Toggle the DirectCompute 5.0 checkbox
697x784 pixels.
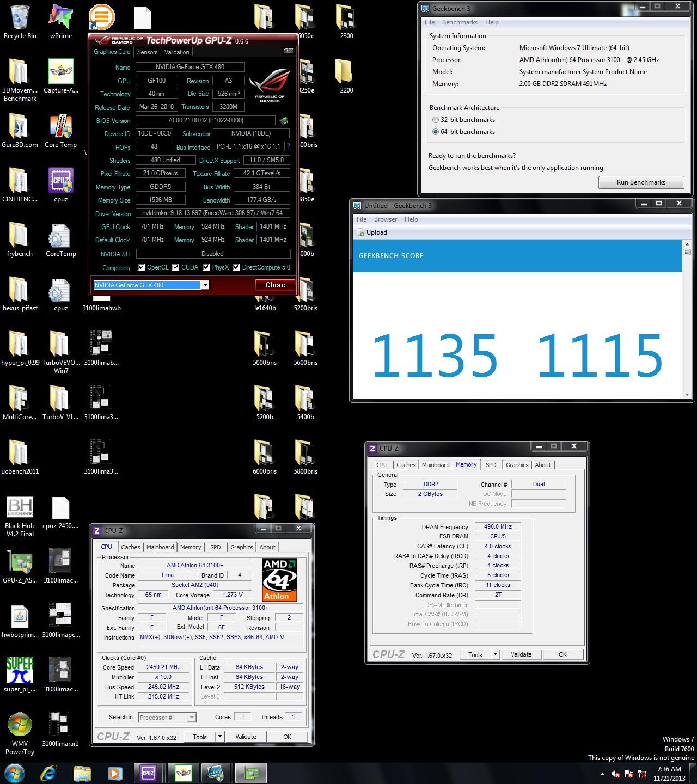click(x=236, y=267)
